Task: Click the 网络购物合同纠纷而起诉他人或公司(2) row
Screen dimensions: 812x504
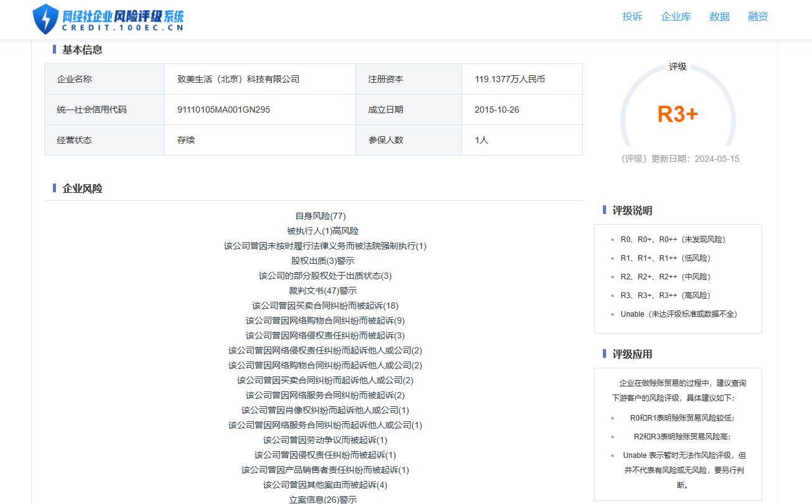Action: [325, 365]
